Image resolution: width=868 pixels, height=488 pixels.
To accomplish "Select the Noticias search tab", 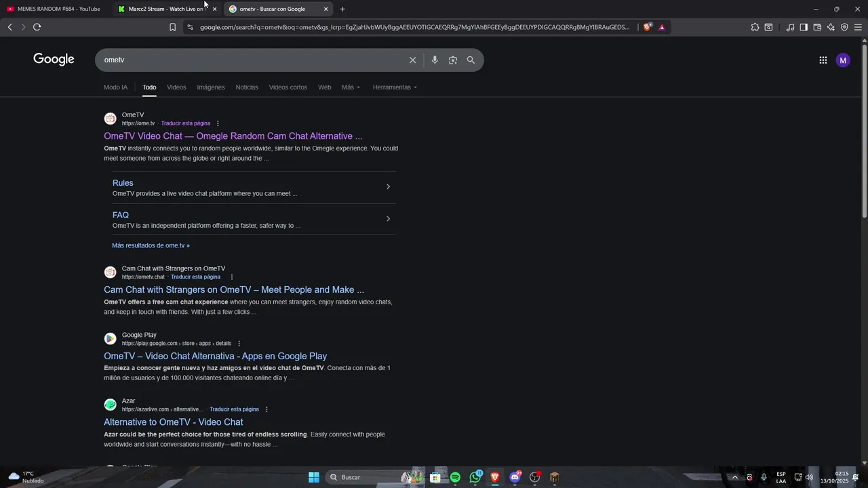I will (247, 87).
